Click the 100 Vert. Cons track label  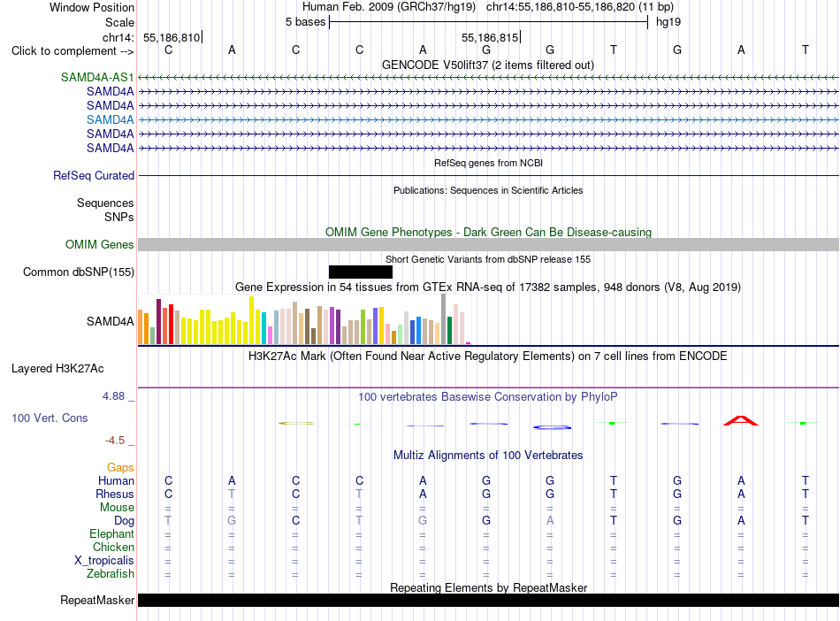50,418
